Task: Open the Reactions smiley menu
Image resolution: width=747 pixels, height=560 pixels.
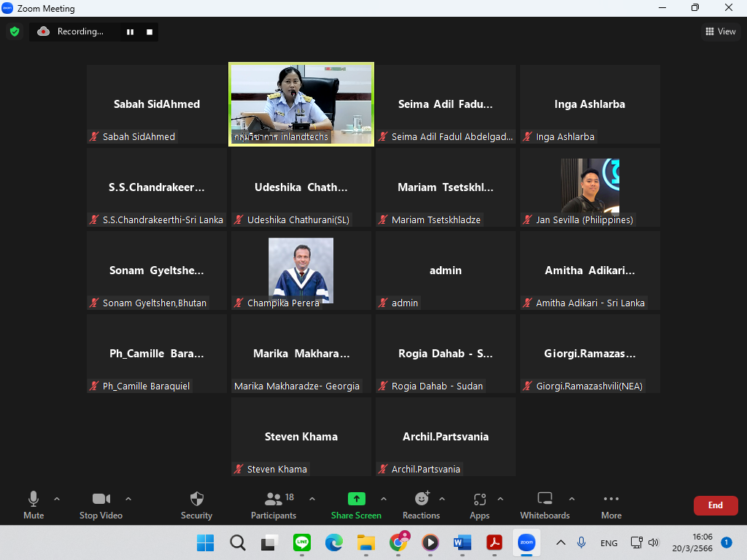Action: pyautogui.click(x=421, y=505)
